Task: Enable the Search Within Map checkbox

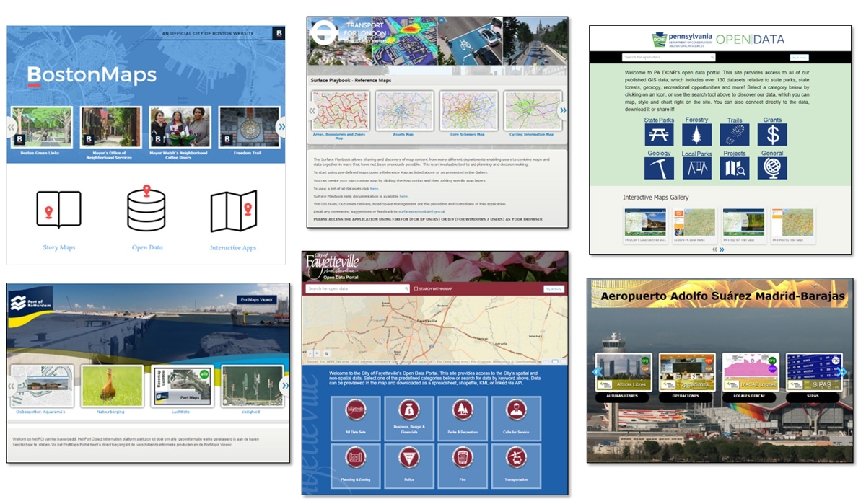Action: (x=416, y=288)
